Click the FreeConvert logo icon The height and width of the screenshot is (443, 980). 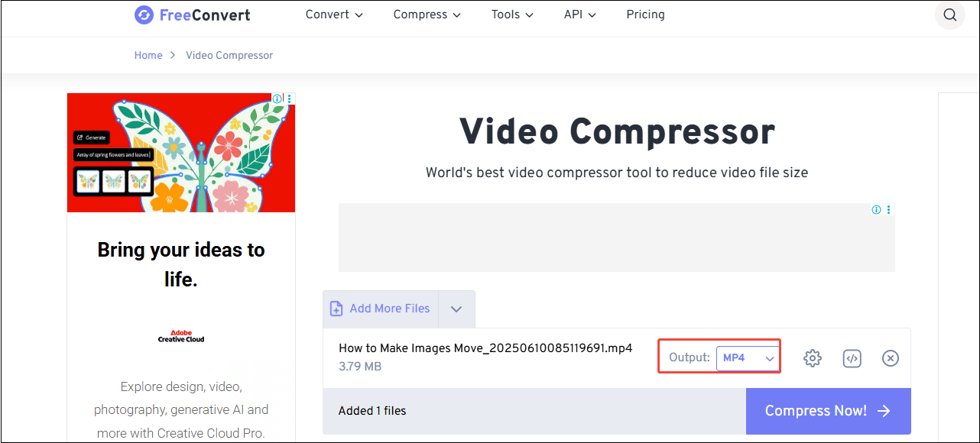[x=144, y=15]
